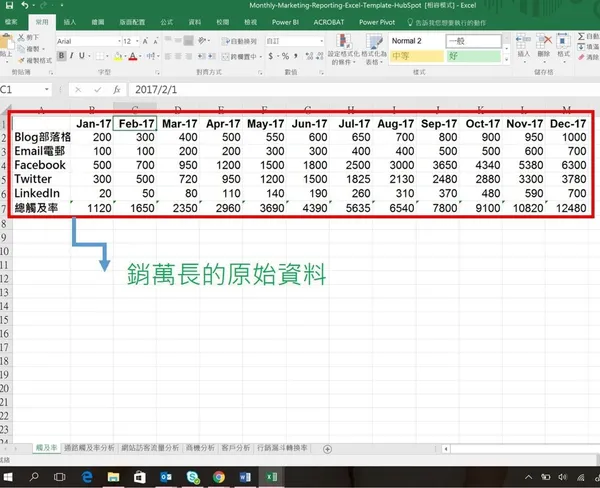
Task: Click the AutoSum sigma icon
Action: (x=581, y=36)
